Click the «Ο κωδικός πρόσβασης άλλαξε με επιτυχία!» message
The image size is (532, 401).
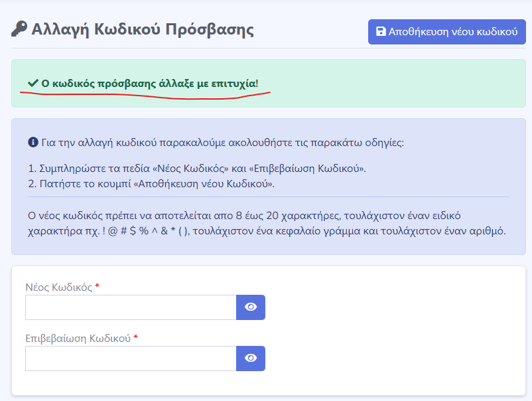point(150,84)
